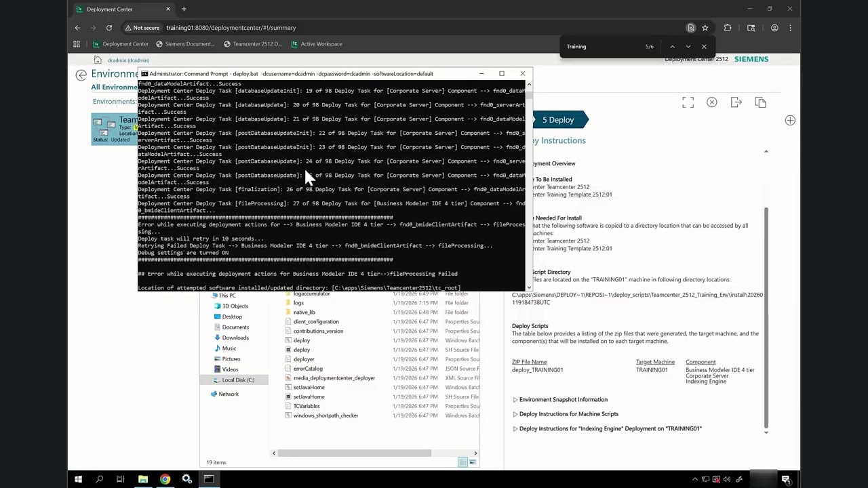The image size is (868, 488).
Task: Go to next find-in-page match
Action: point(688,47)
